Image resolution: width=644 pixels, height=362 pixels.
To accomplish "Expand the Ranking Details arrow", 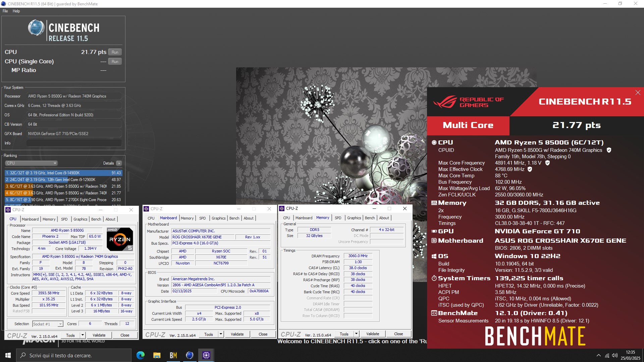I will pyautogui.click(x=119, y=163).
